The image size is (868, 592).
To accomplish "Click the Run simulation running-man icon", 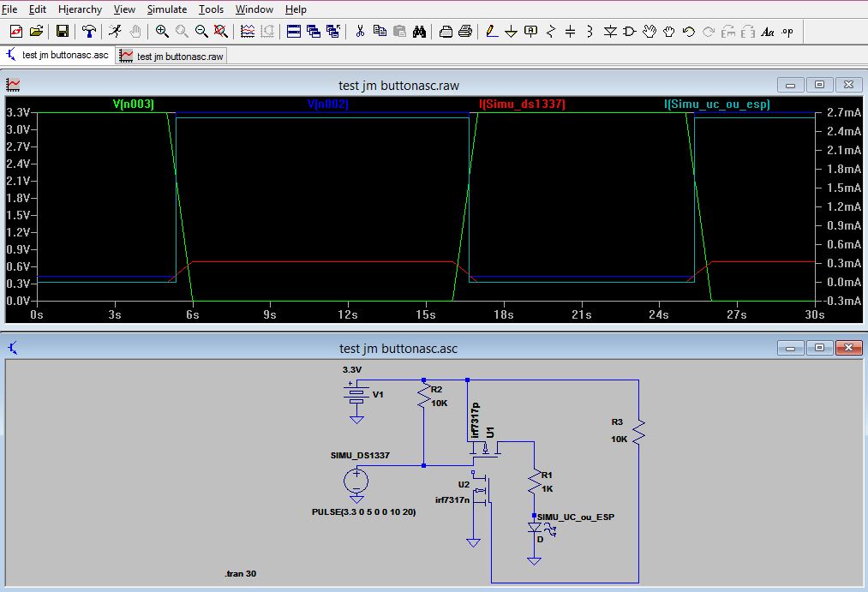I will pos(115,32).
